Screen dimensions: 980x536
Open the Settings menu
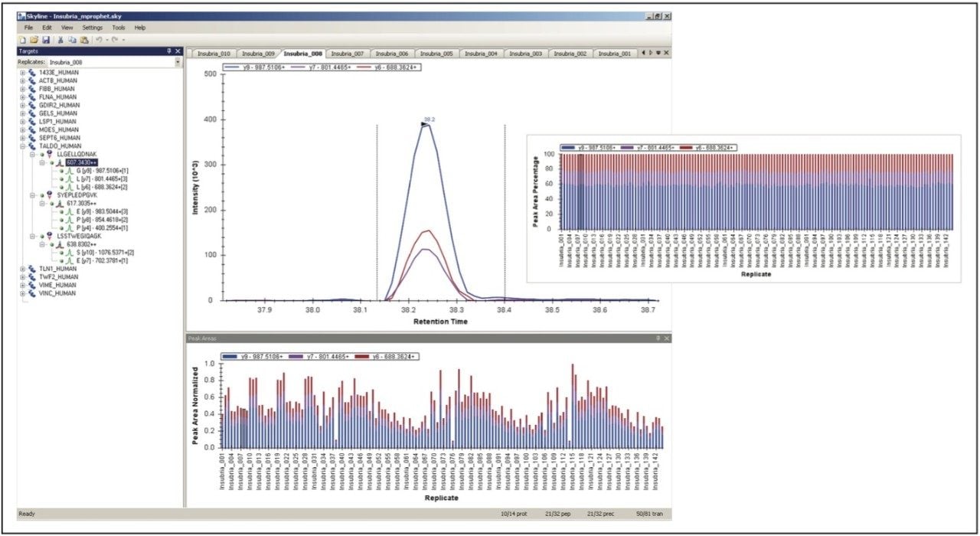[x=93, y=28]
